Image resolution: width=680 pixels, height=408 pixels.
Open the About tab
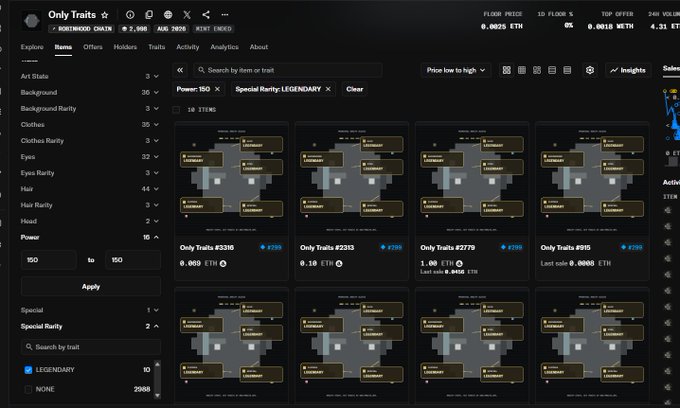point(259,47)
